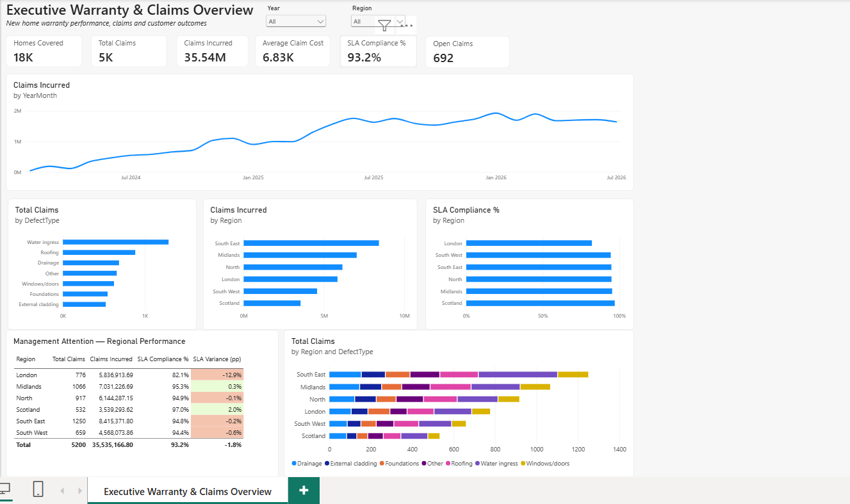Click the next page arrow in the page navigator
This screenshot has height=504, width=850.
[x=80, y=491]
